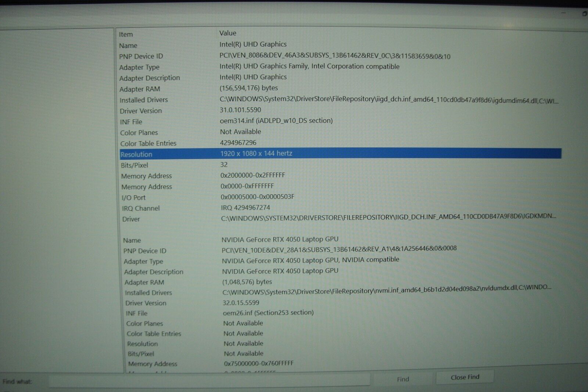Select the Adapter RAM value (156,594,176) bytes
This screenshot has height=392, width=588.
pyautogui.click(x=249, y=88)
